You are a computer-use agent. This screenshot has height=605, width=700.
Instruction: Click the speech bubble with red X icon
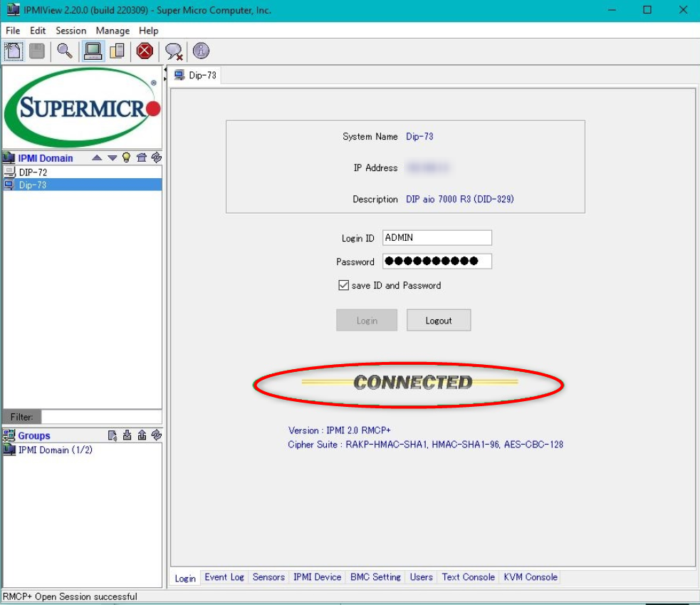pyautogui.click(x=174, y=51)
